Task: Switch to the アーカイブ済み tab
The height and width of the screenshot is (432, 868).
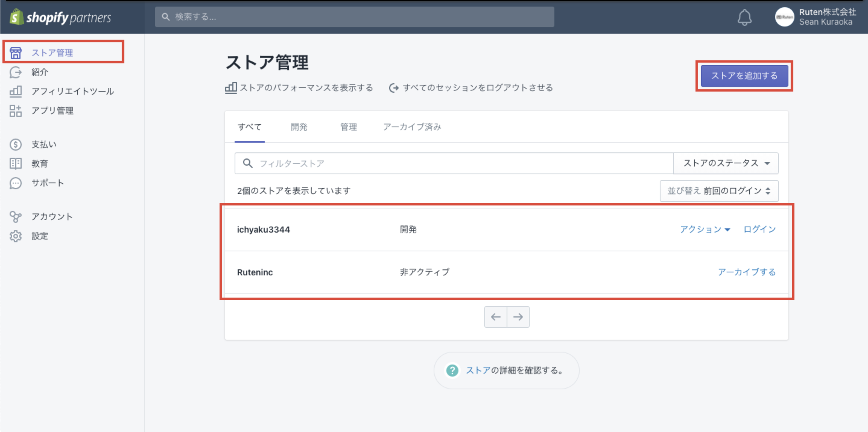Action: [412, 127]
